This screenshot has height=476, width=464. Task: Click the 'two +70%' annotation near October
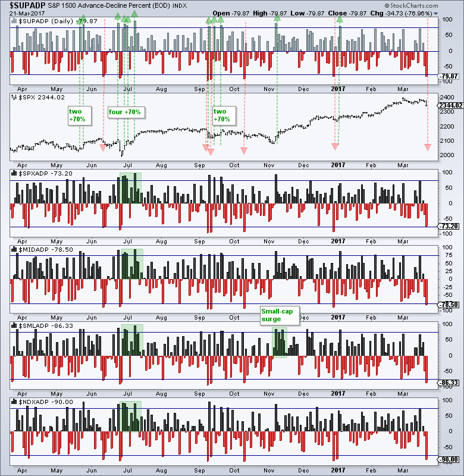[224, 115]
